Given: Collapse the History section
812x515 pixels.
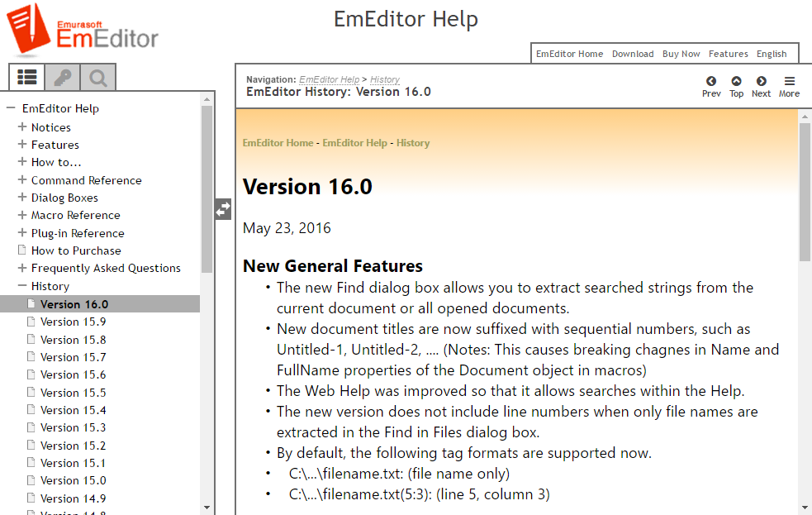Looking at the screenshot, I should coord(22,285).
